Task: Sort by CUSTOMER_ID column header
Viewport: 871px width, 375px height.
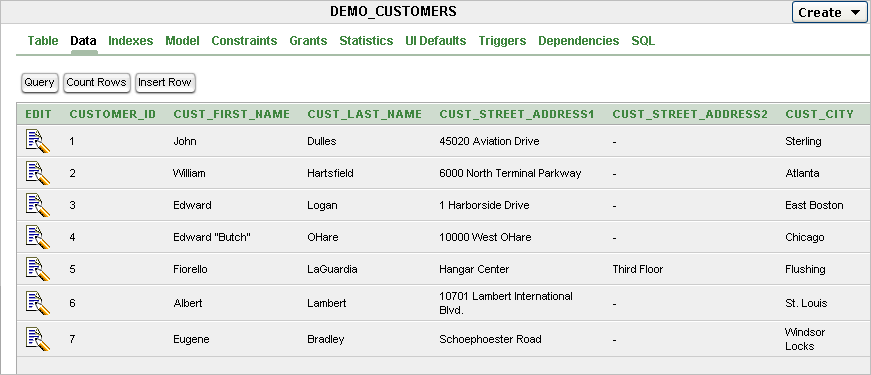Action: tap(113, 114)
